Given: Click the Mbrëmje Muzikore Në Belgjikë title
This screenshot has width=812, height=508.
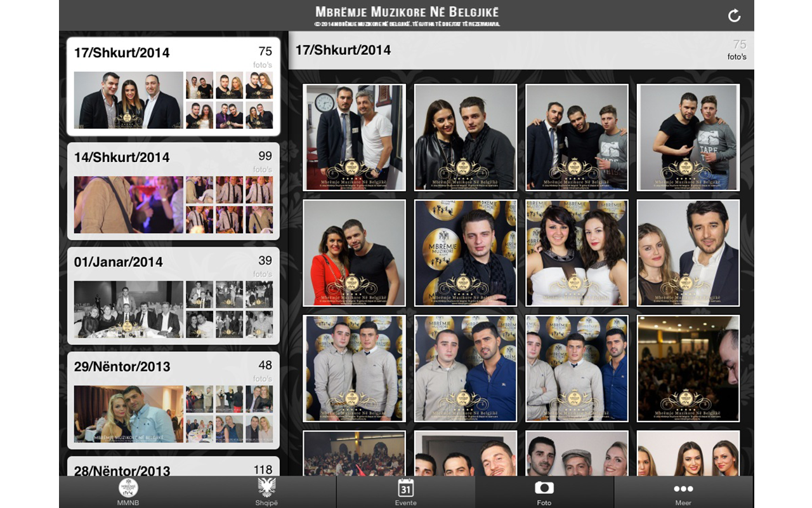Looking at the screenshot, I should 407,12.
